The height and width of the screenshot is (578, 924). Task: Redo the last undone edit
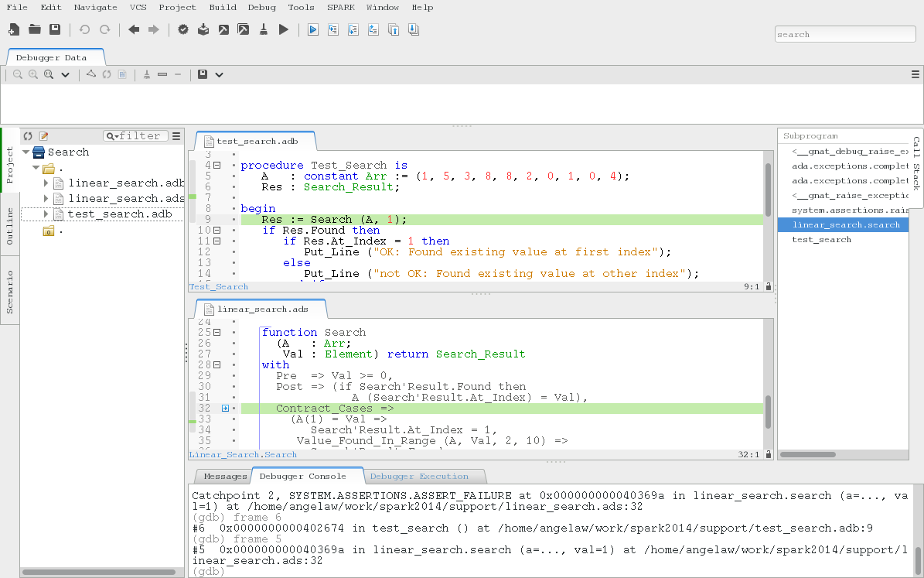pos(105,29)
